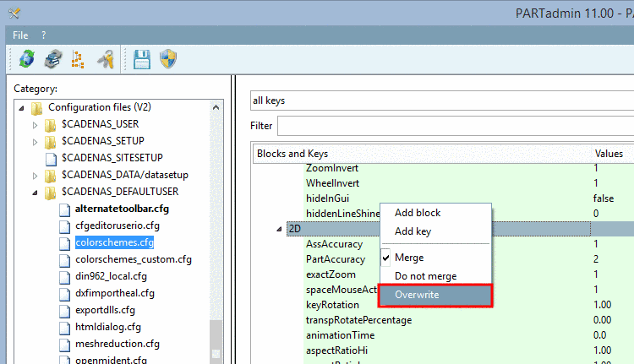The image size is (634, 364).
Task: Select the PartAccuracy key
Action: (x=336, y=259)
